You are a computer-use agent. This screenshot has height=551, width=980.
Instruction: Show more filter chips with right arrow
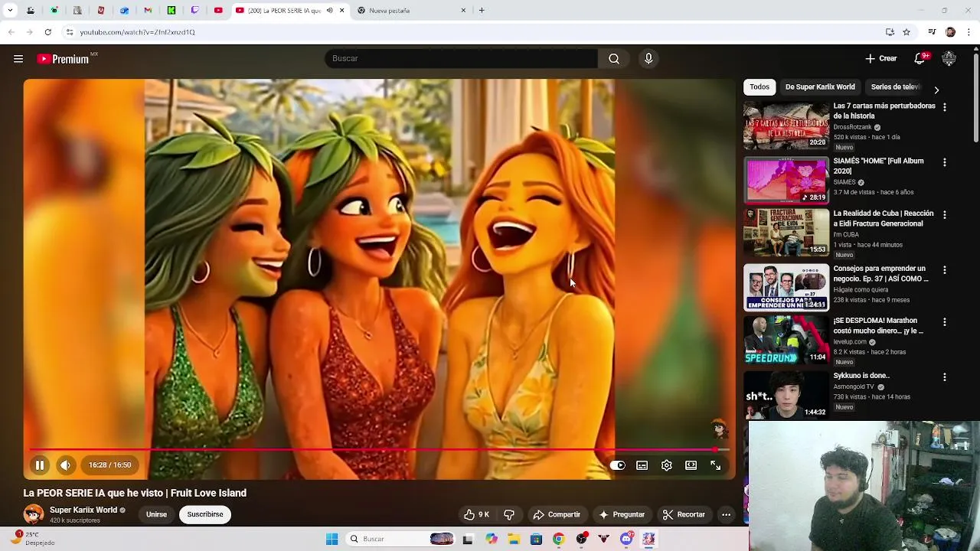[x=936, y=90]
